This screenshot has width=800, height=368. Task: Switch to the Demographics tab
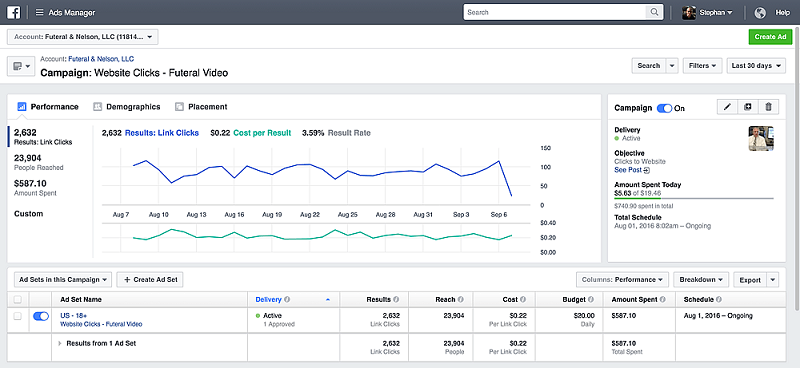tap(127, 107)
